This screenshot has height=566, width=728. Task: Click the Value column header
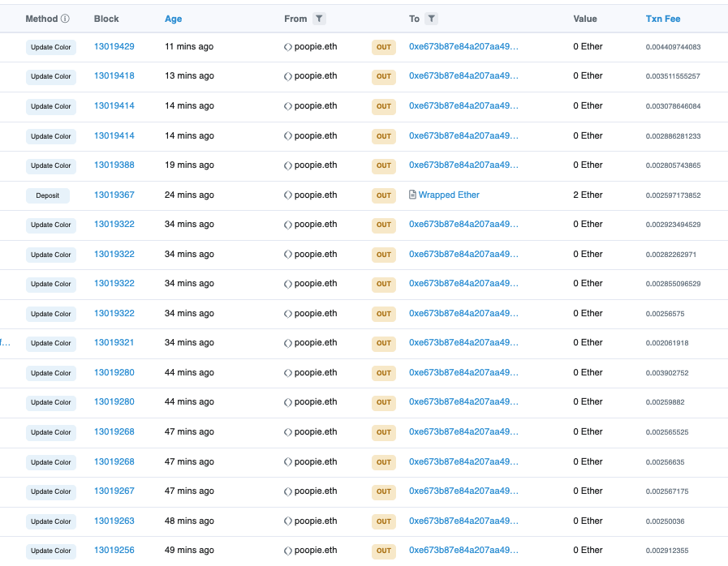click(x=585, y=19)
